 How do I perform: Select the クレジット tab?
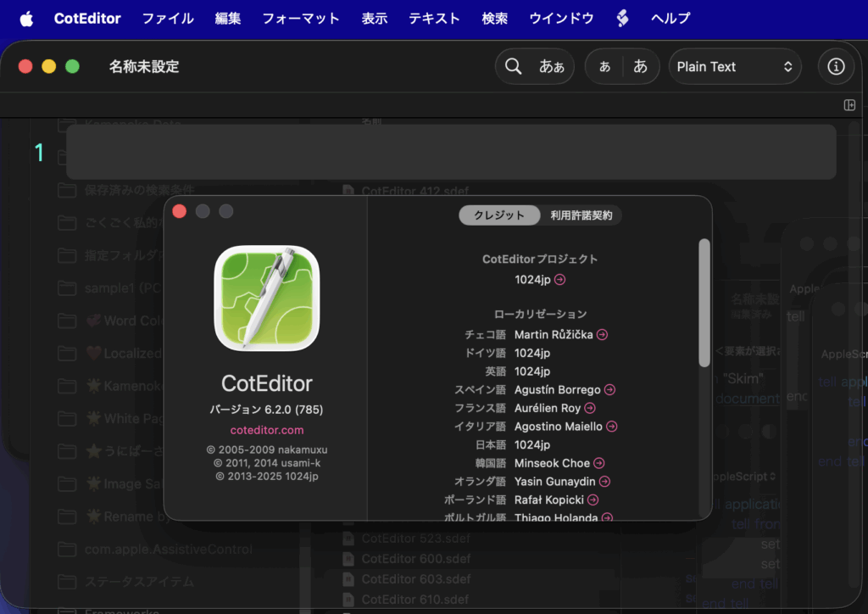pos(499,215)
